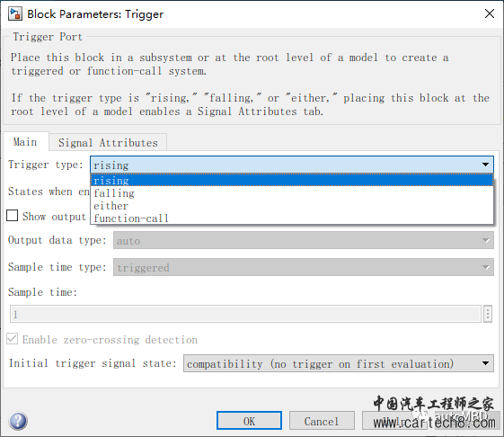Close the Block Parameters dialog
The width and height of the screenshot is (504, 437).
(490, 13)
